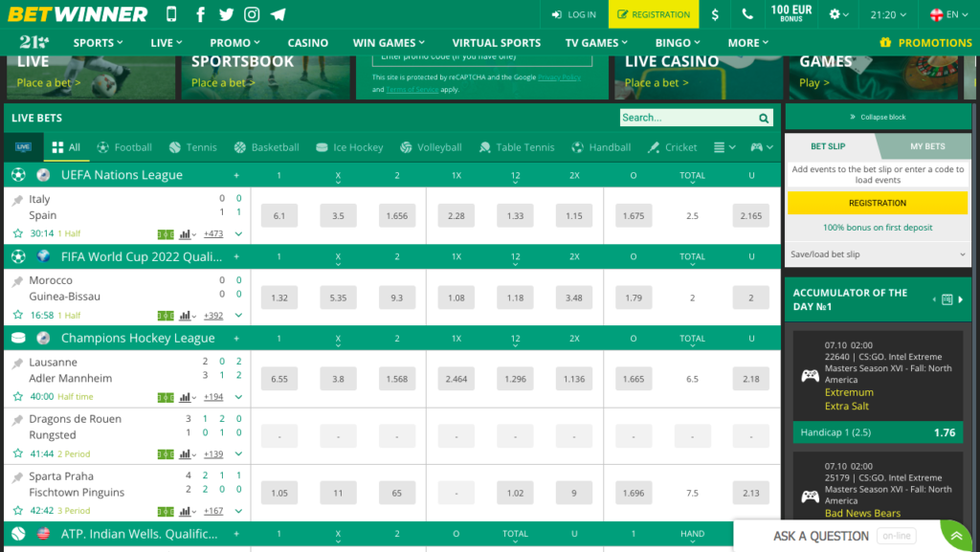
Task: Open the Telegram channel icon
Action: (278, 14)
